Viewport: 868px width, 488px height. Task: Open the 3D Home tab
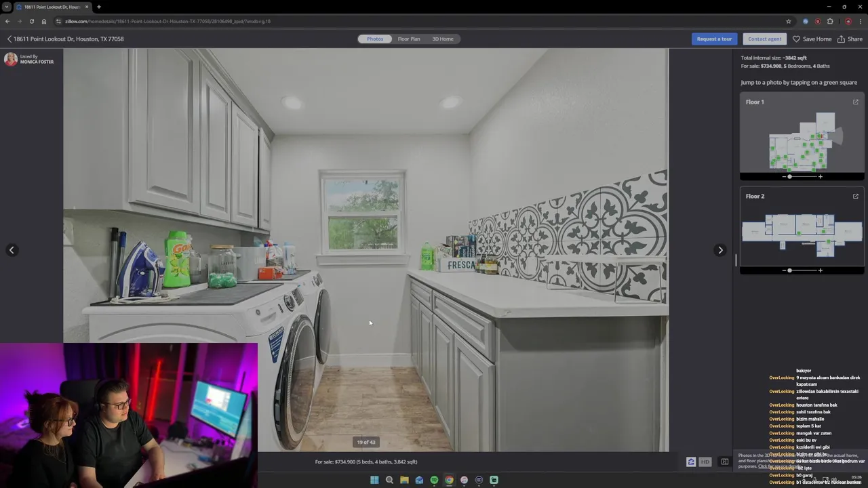tap(443, 39)
